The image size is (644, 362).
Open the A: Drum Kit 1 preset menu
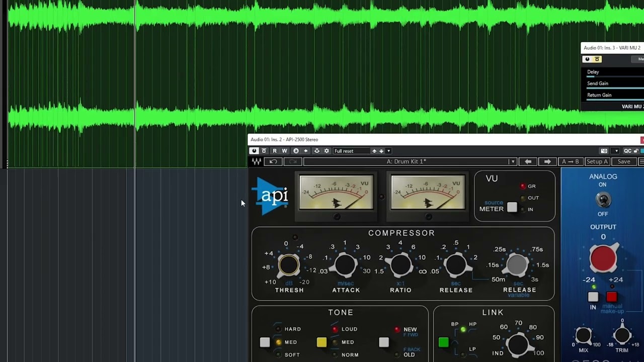[406, 161]
